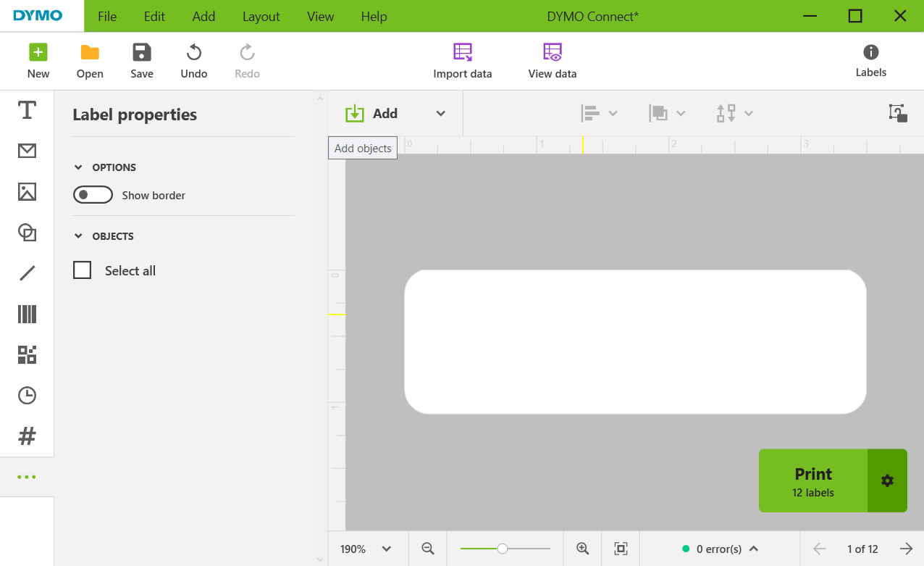This screenshot has width=924, height=566.
Task: Select the Barcode tool
Action: click(27, 314)
